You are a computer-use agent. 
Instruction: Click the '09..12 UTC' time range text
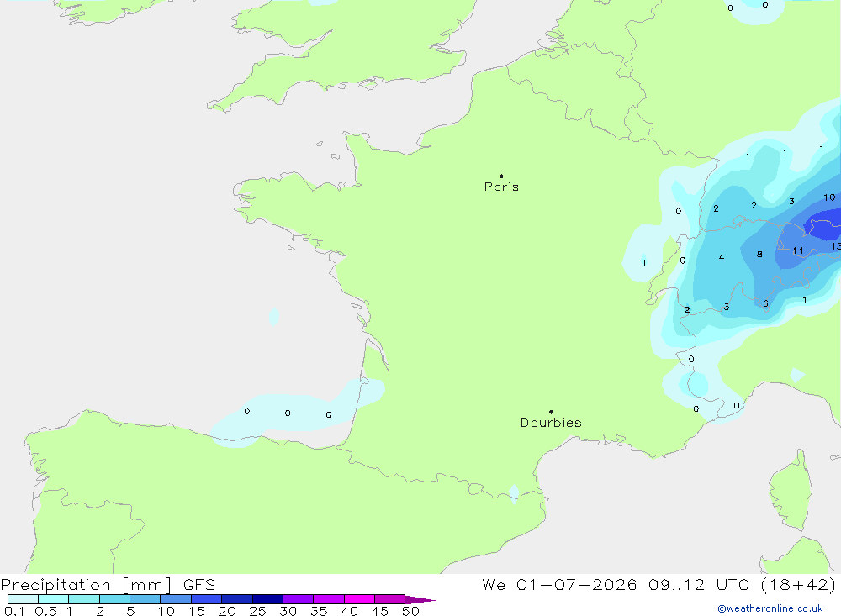698,585
